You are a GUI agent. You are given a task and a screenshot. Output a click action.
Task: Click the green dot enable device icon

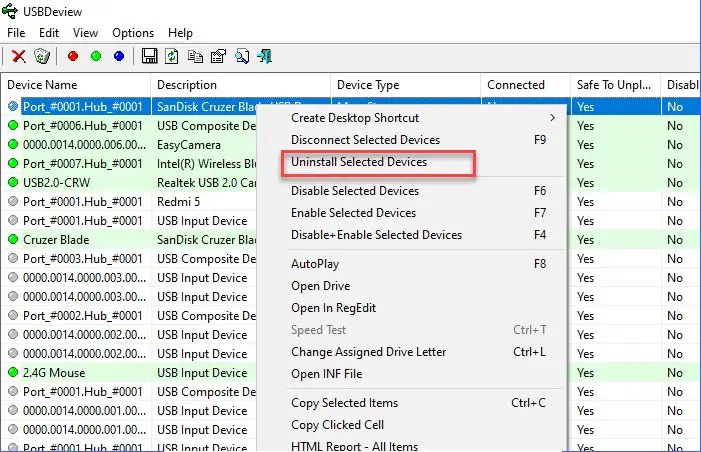tap(96, 56)
